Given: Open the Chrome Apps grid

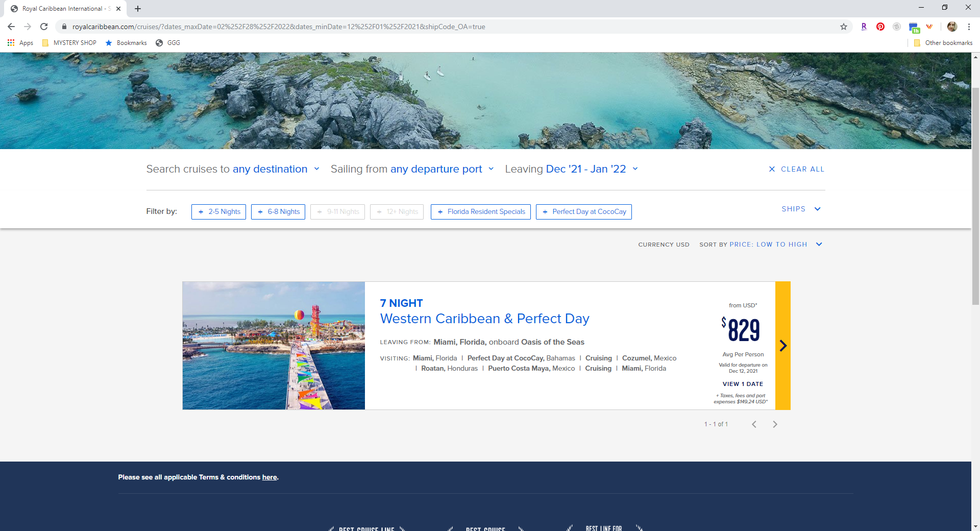Looking at the screenshot, I should (x=11, y=43).
